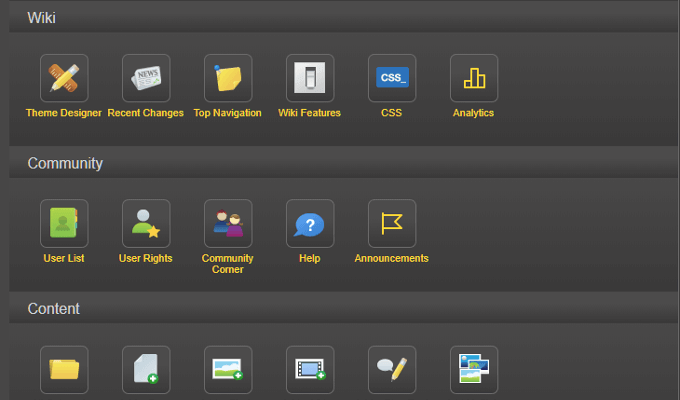The image size is (680, 400).
Task: Open the CSS editor icon
Action: click(x=392, y=78)
